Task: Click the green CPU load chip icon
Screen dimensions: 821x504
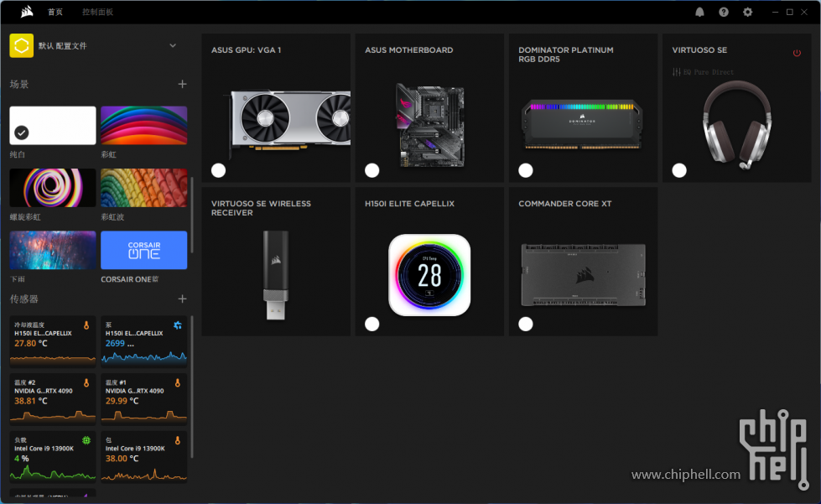Action: 86,440
